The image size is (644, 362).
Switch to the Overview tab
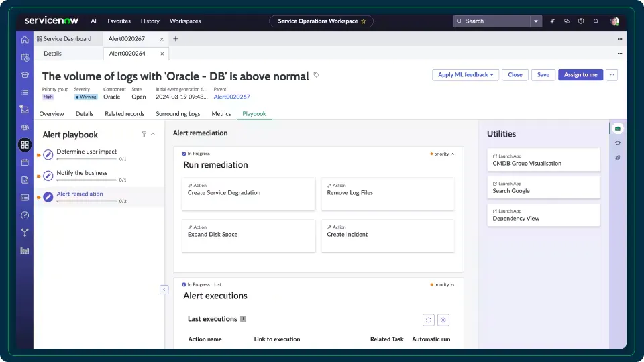pyautogui.click(x=52, y=114)
